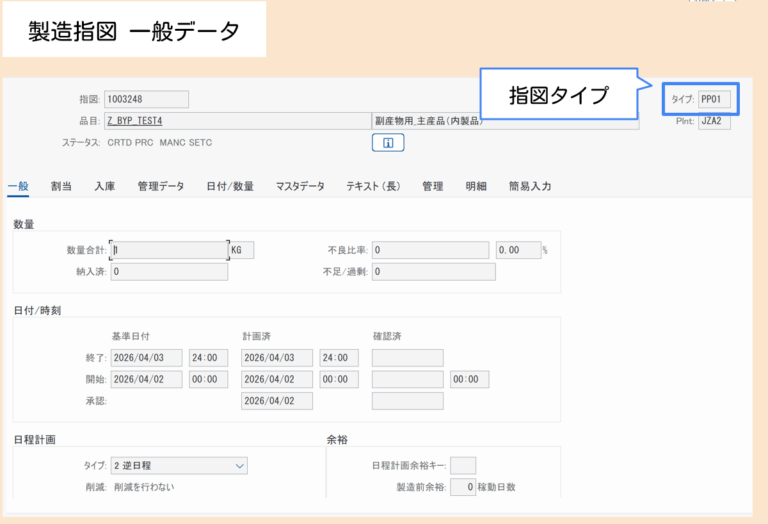The image size is (768, 524).
Task: Click the 計画済 終了 time field
Action: (339, 358)
